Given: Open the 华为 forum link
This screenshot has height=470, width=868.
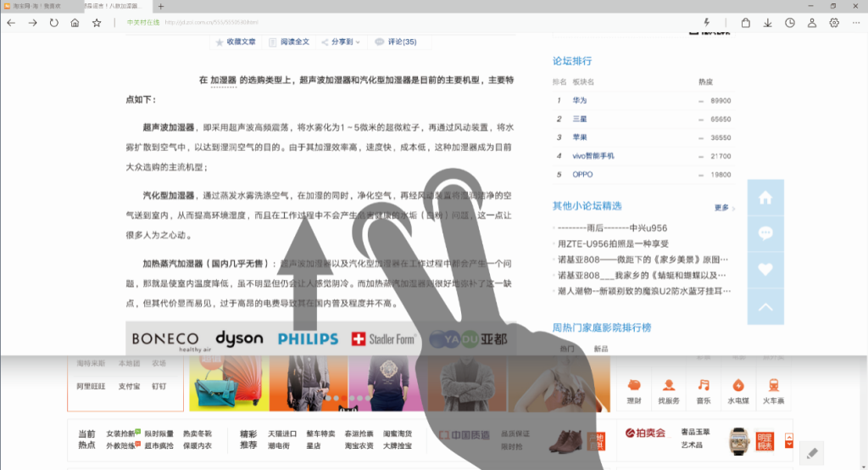Looking at the screenshot, I should pos(580,100).
